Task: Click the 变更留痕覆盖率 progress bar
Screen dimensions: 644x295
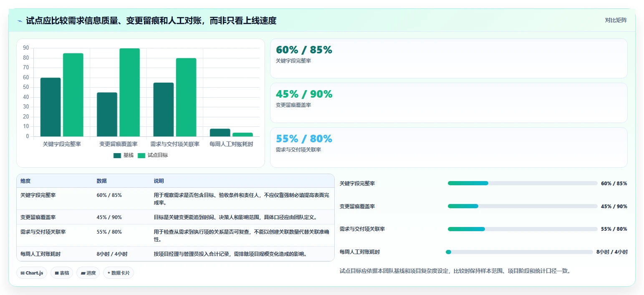Action: [x=523, y=206]
